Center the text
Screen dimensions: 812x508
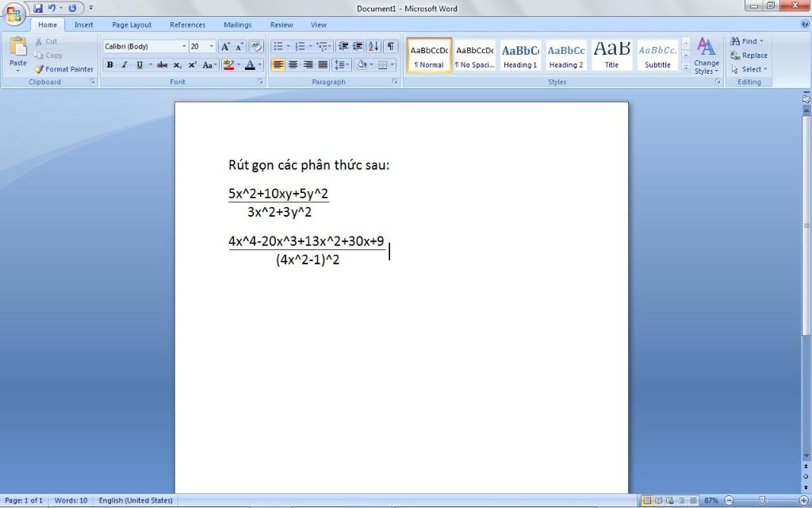[x=293, y=65]
